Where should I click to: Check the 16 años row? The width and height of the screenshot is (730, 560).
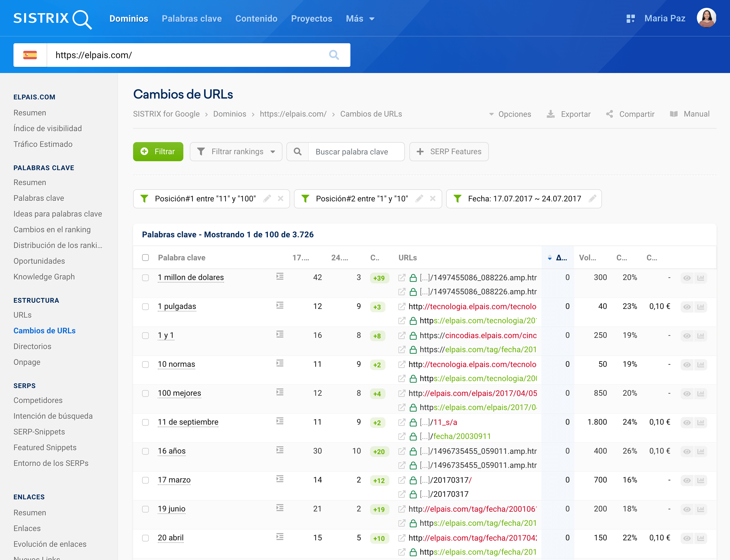pos(145,451)
